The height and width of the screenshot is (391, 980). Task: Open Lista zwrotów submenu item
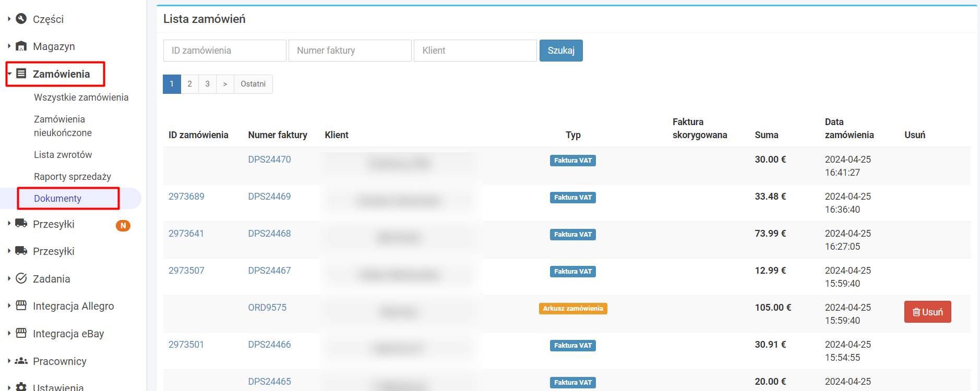(x=63, y=155)
